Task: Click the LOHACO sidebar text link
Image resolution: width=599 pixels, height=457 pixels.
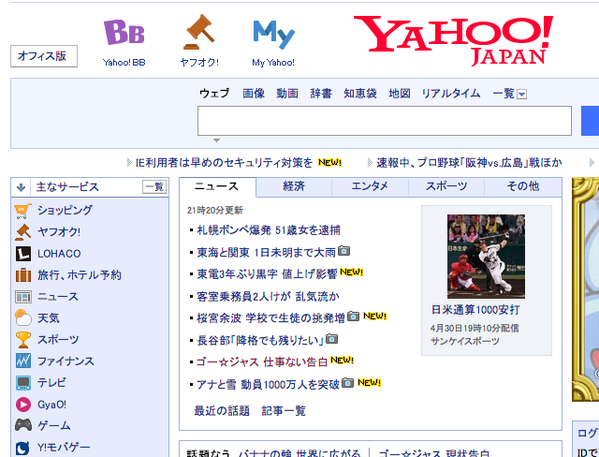Action: coord(59,254)
